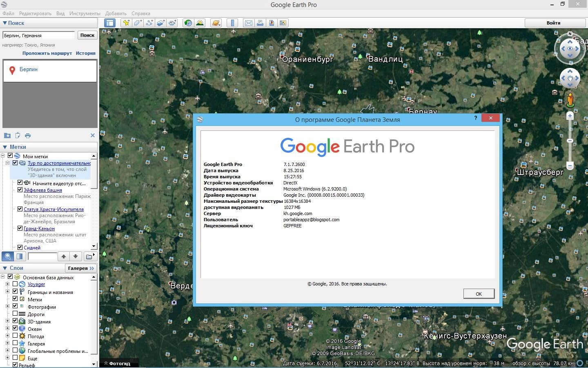Click the North N compass indicator
Screen dimensions: 588x368
(570, 34)
